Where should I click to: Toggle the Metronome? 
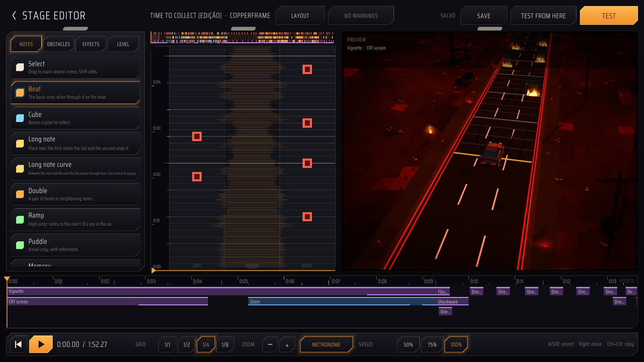point(326,345)
